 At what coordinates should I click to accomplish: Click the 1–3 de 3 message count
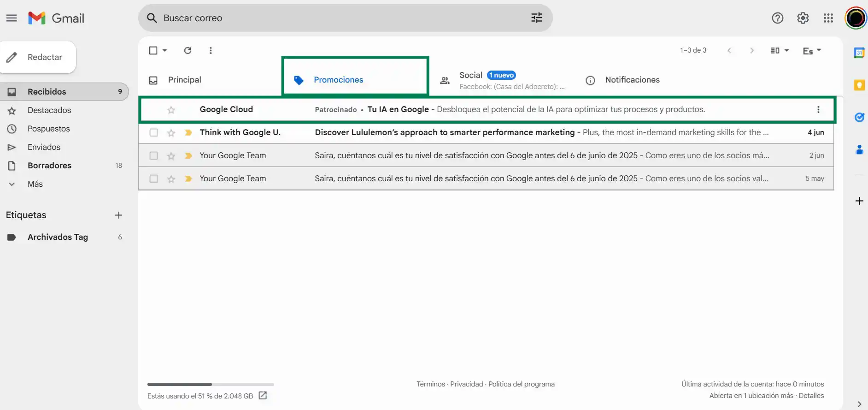point(693,50)
